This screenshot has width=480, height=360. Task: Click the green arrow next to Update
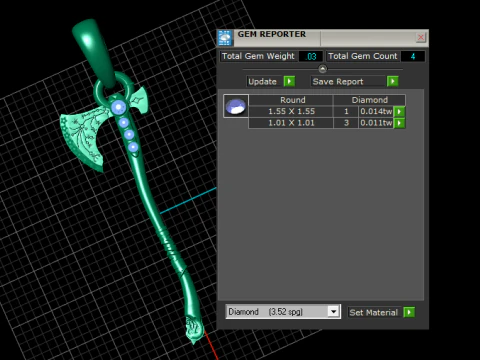pos(289,81)
